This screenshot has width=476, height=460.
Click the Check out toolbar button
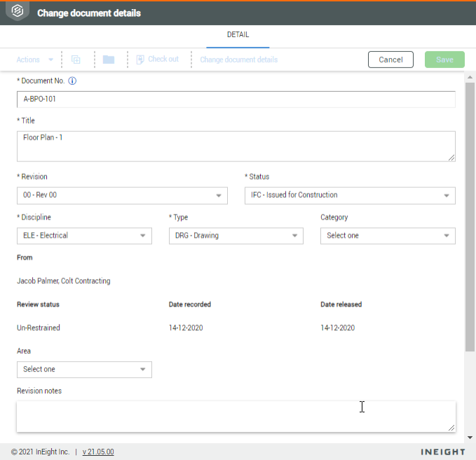[x=158, y=60]
